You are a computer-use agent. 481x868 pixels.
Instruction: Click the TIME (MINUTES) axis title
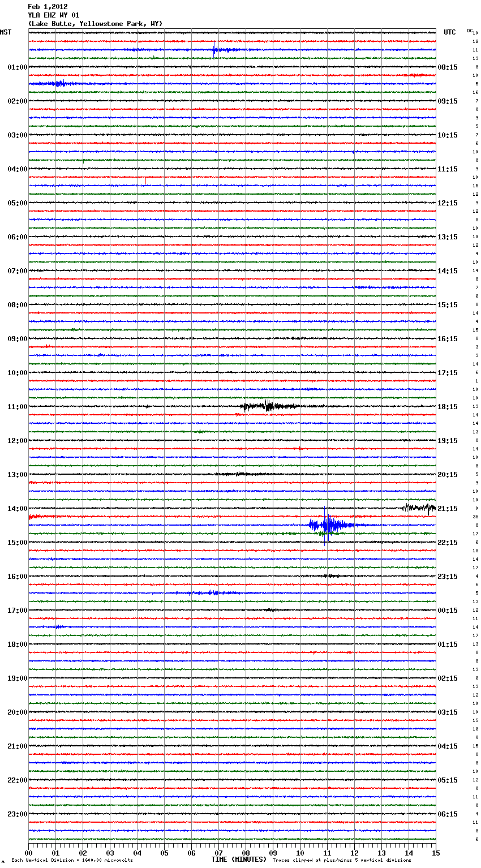[x=239, y=860]
